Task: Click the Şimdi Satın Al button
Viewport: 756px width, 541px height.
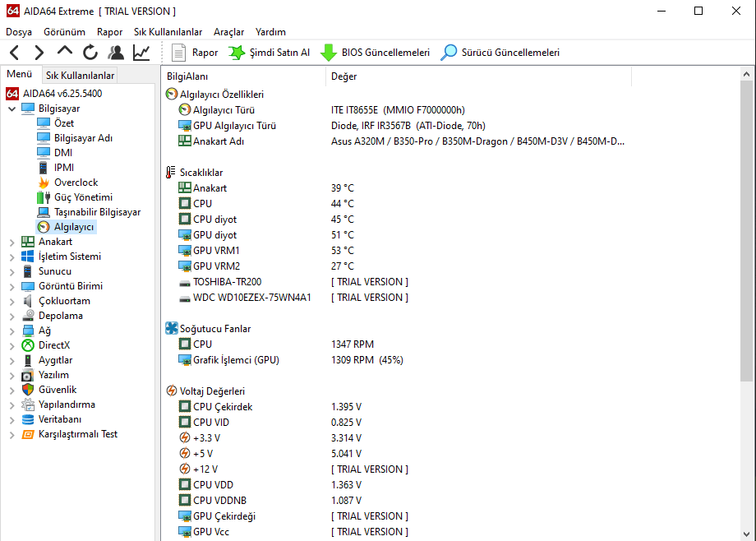Action: tap(269, 52)
